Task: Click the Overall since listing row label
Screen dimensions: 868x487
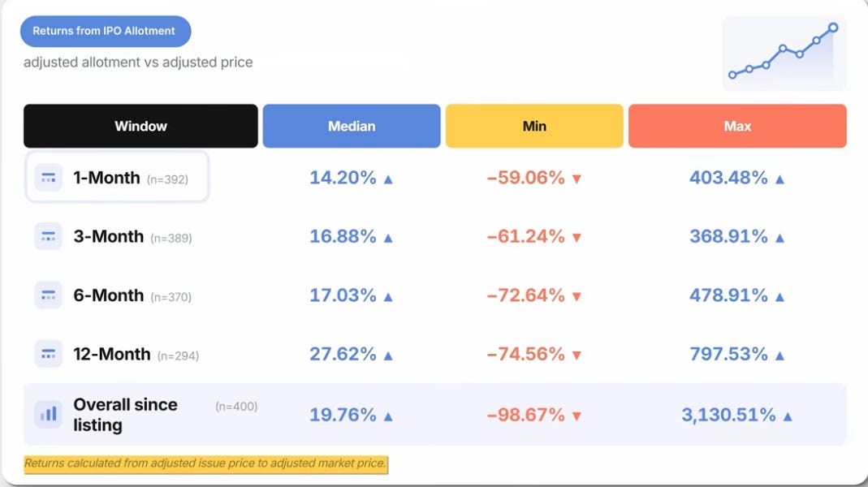Action: click(125, 415)
